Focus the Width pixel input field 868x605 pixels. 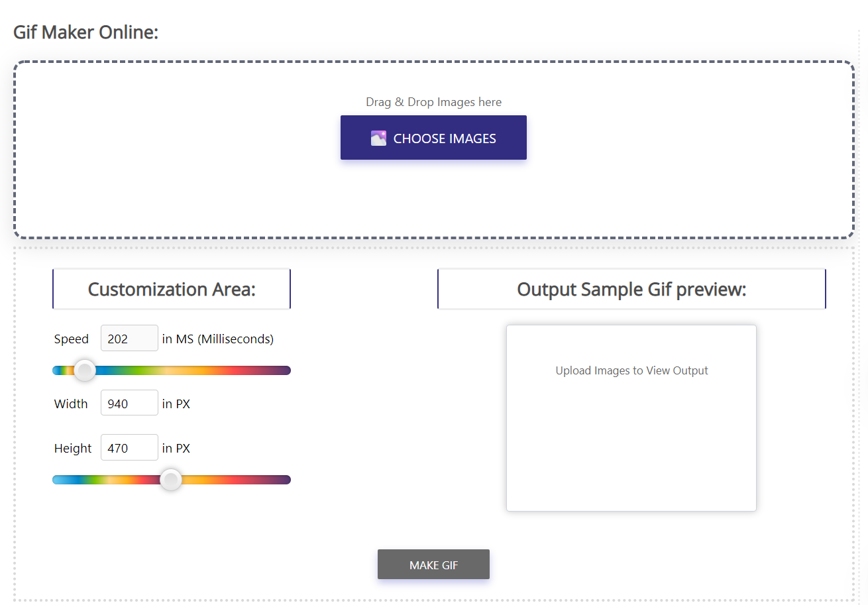tap(129, 403)
